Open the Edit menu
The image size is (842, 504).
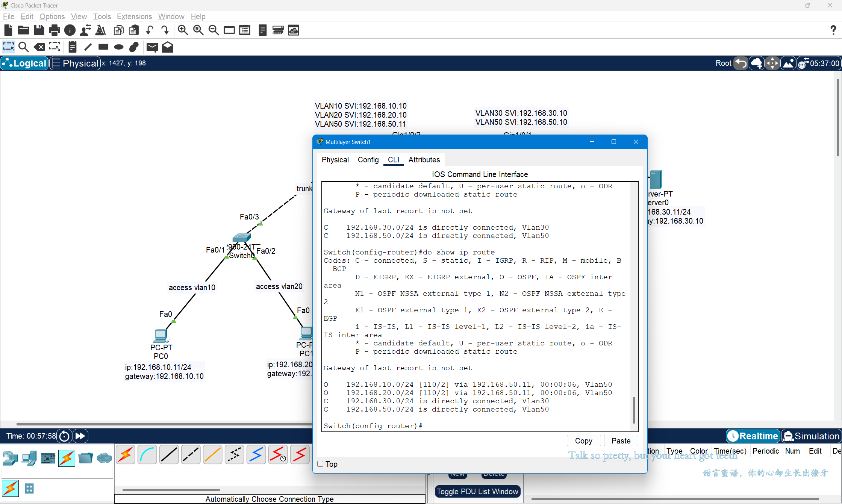[27, 17]
